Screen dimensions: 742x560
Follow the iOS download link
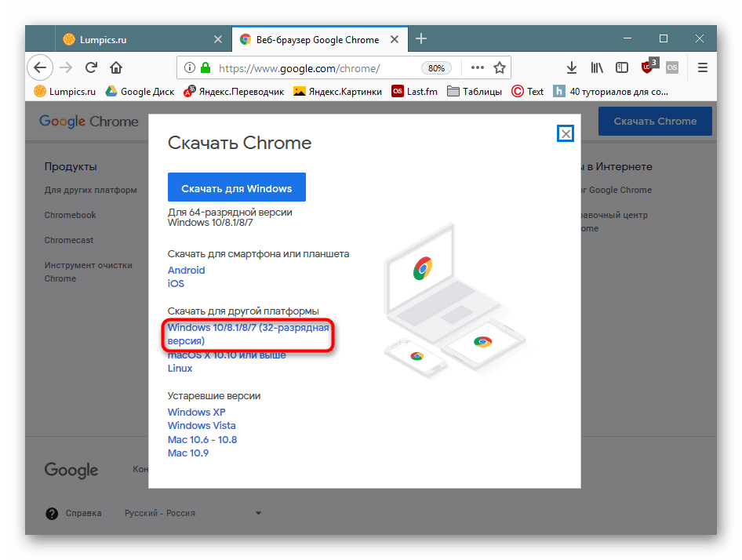point(176,283)
